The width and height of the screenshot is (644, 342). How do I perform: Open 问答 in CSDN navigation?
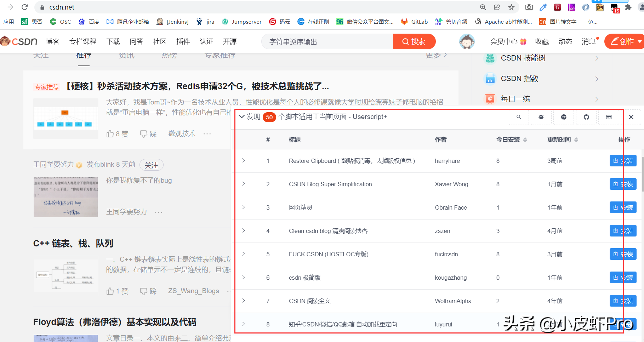pos(136,41)
